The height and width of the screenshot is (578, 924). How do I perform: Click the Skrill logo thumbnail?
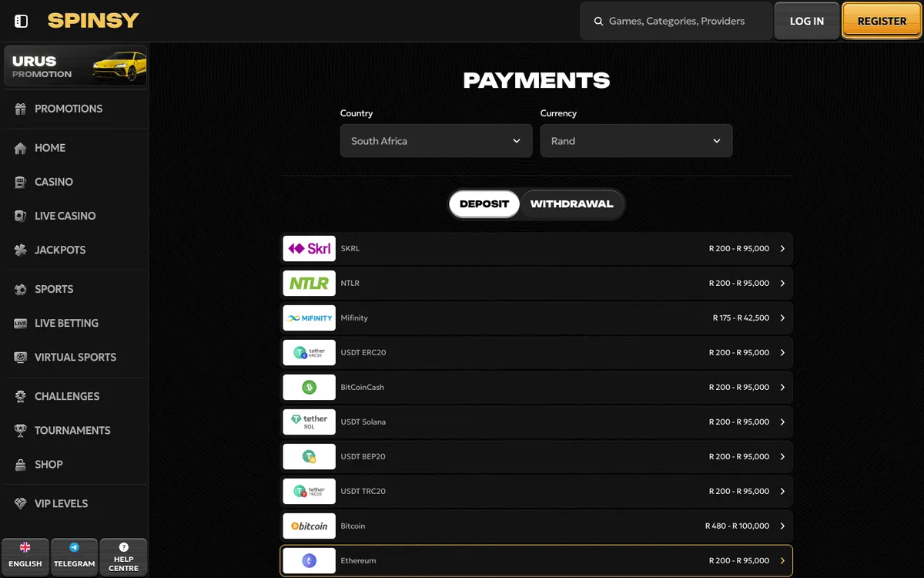pyautogui.click(x=309, y=249)
